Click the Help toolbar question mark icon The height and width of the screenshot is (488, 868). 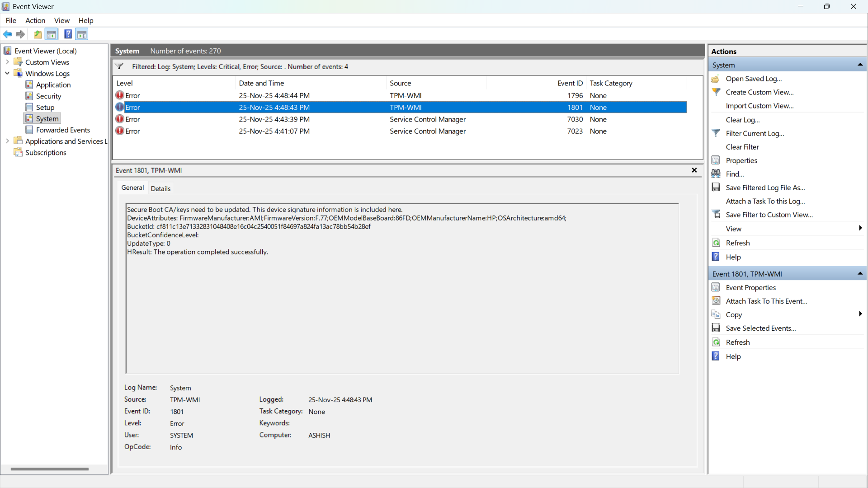68,34
